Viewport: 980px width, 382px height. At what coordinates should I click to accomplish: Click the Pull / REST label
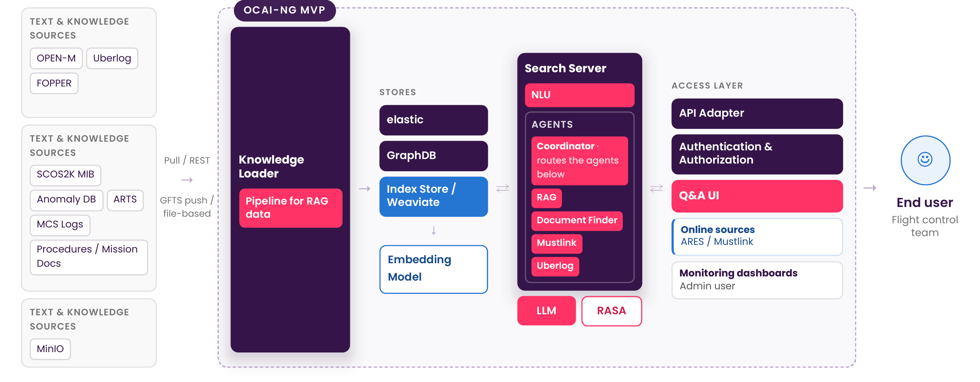point(187,160)
